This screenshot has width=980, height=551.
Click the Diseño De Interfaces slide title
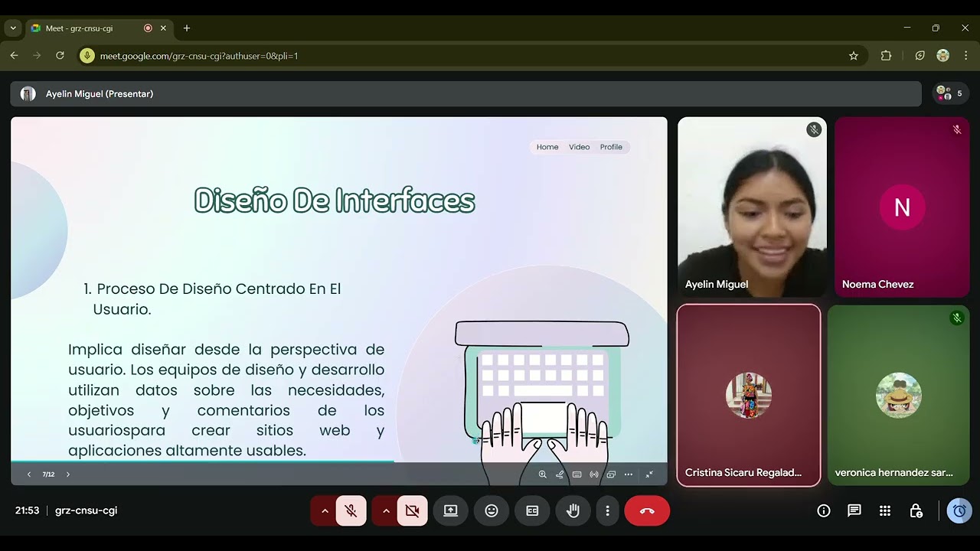(x=335, y=201)
